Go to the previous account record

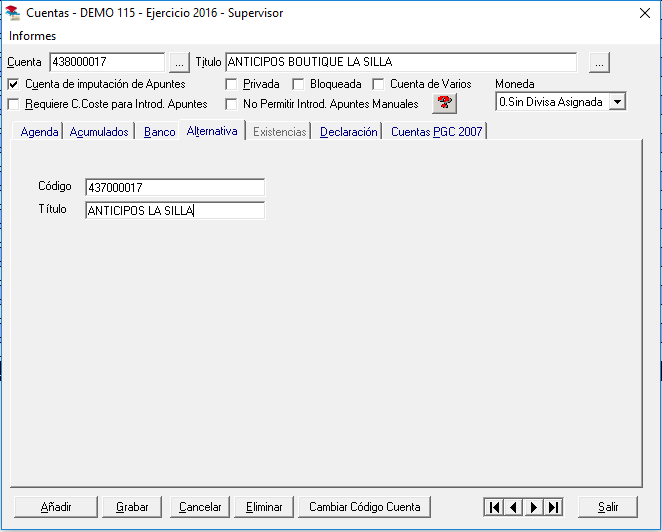pyautogui.click(x=514, y=507)
